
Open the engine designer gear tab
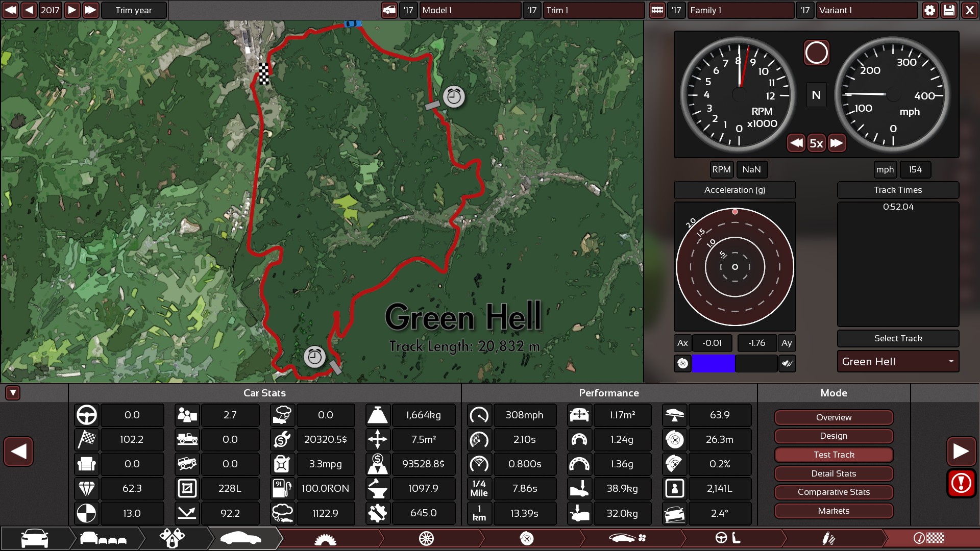(x=325, y=538)
